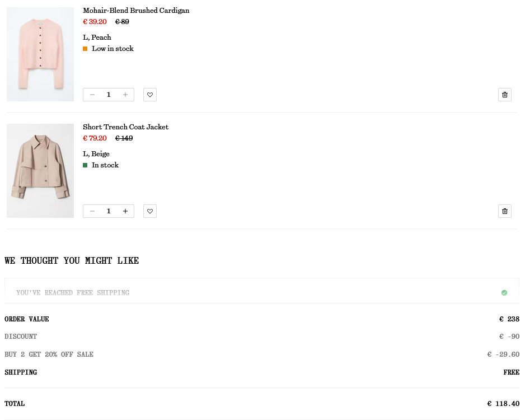Open the Short Trench Coat Jacket link
525x420 pixels.
125,127
